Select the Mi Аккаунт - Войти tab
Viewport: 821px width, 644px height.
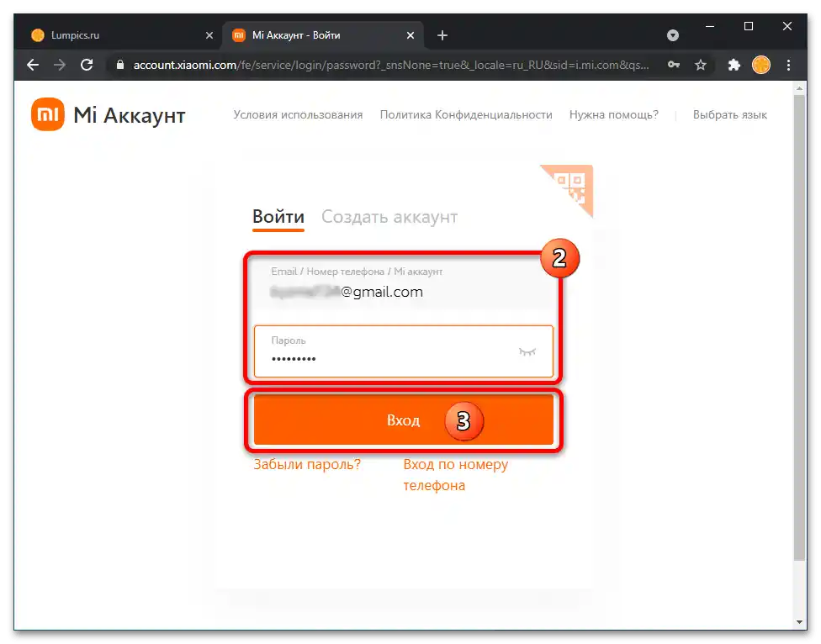pyautogui.click(x=322, y=35)
